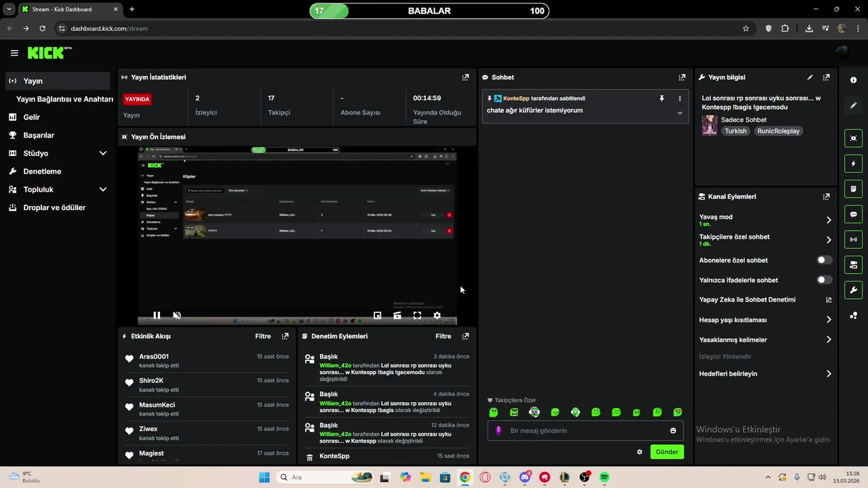This screenshot has height=488, width=868.
Task: Select Aras0001 in the activity feed
Action: 153,357
